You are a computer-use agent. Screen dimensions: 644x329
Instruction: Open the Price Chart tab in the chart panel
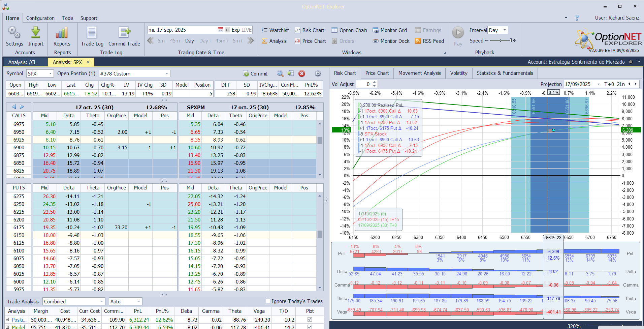(377, 73)
